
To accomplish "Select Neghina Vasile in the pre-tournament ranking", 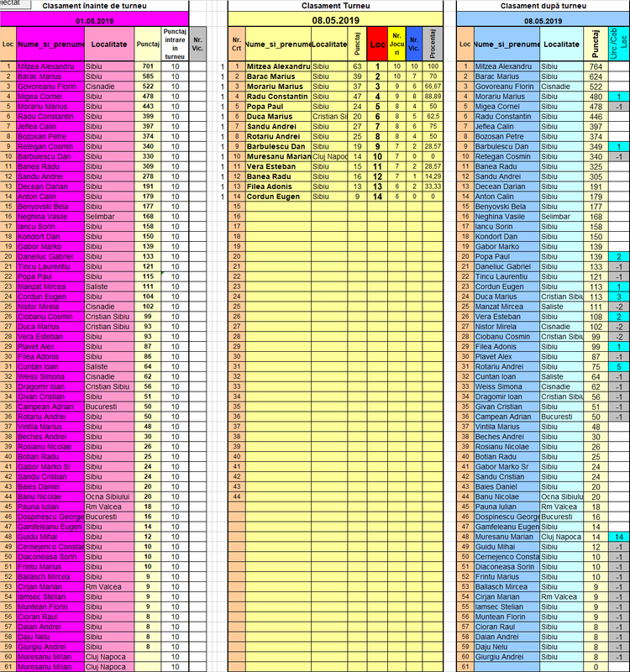I will (x=50, y=217).
